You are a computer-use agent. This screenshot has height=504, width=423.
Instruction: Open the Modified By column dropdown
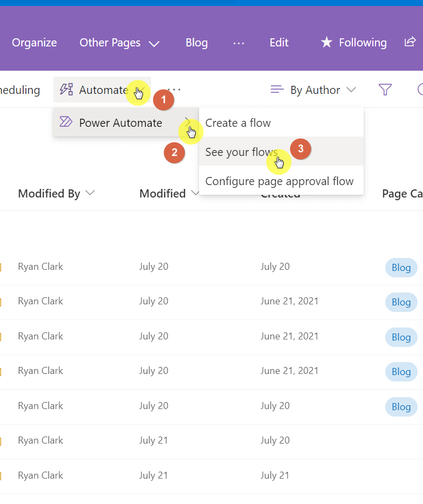tap(90, 193)
